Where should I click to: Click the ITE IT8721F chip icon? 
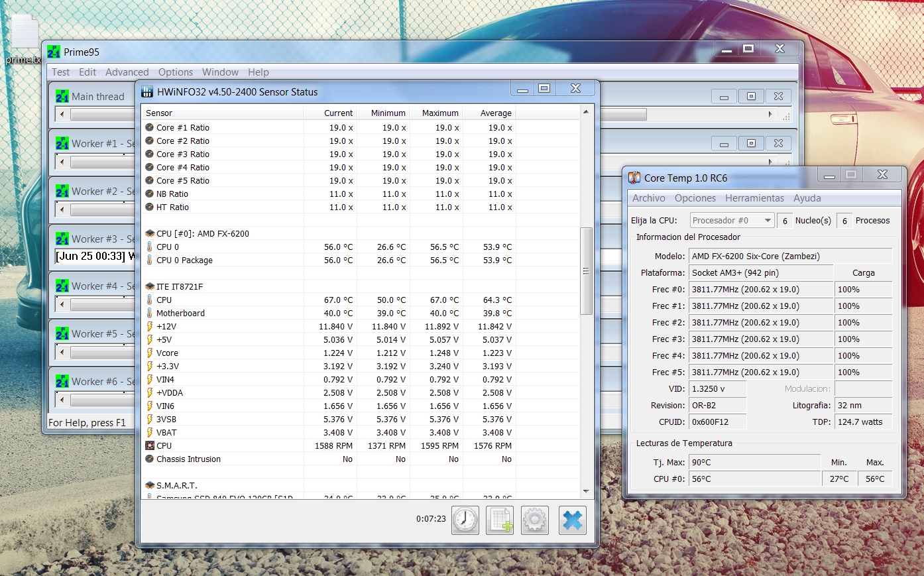click(150, 286)
